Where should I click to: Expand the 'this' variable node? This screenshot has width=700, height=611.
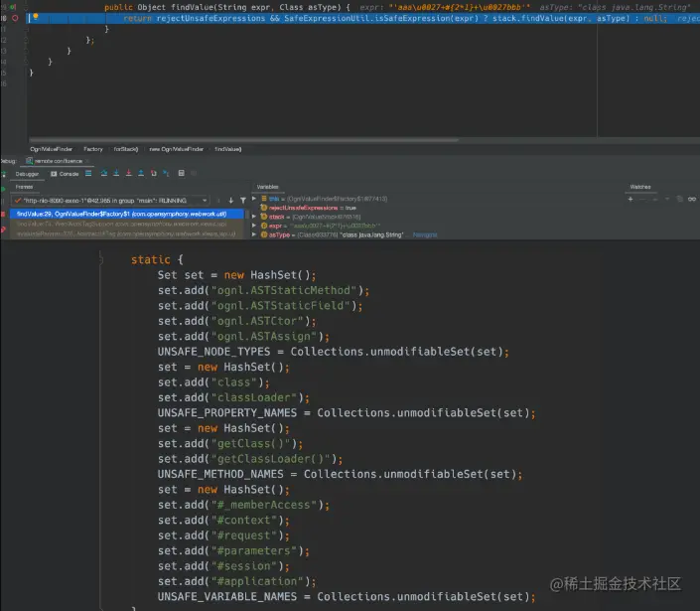pos(254,199)
